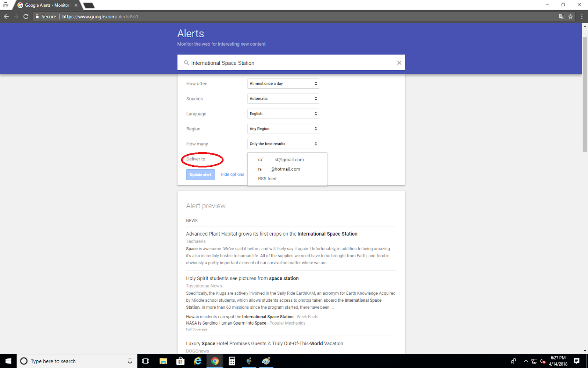
Task: Click the 'Alert preview' heading
Action: [x=206, y=206]
